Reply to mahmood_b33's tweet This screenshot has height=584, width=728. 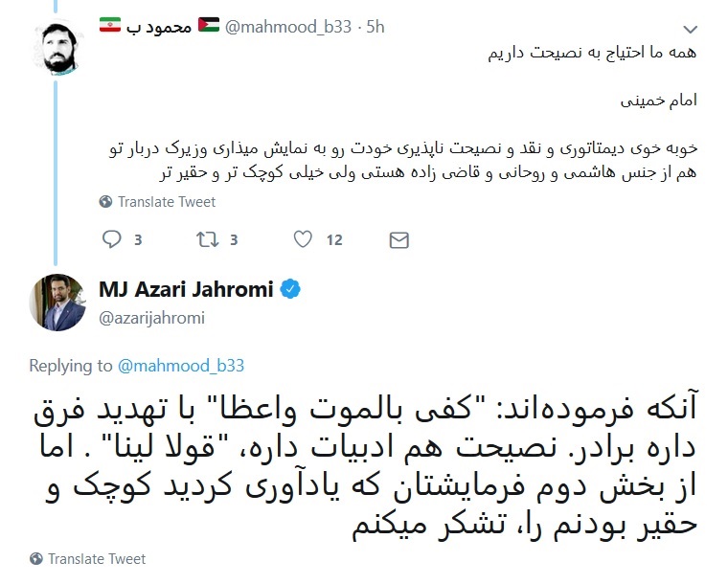click(x=111, y=239)
